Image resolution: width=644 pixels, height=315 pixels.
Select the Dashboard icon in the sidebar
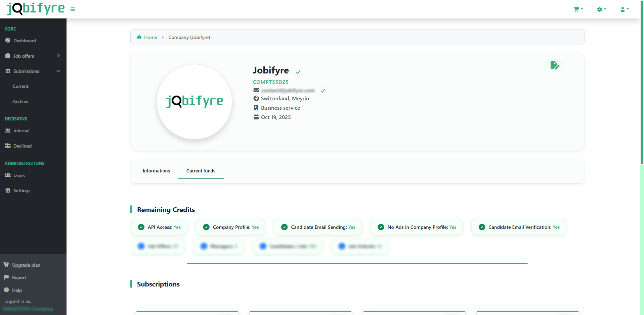[8, 40]
